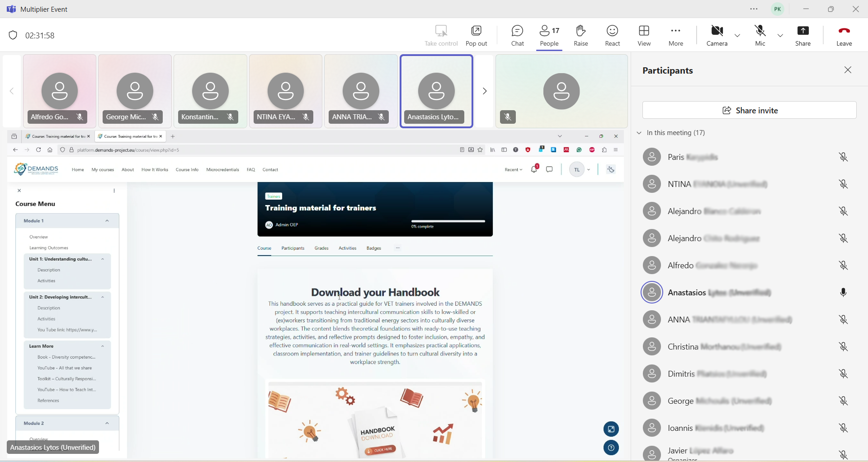This screenshot has height=462, width=868.
Task: Open Camera options dropdown arrow
Action: coord(738,36)
